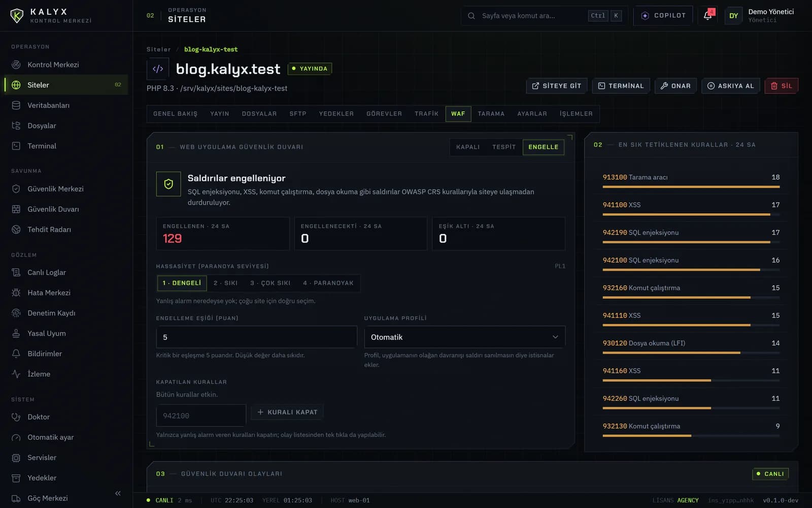Open Güvenlik Merkezi shield icon
This screenshot has height=508, width=812.
(x=16, y=188)
